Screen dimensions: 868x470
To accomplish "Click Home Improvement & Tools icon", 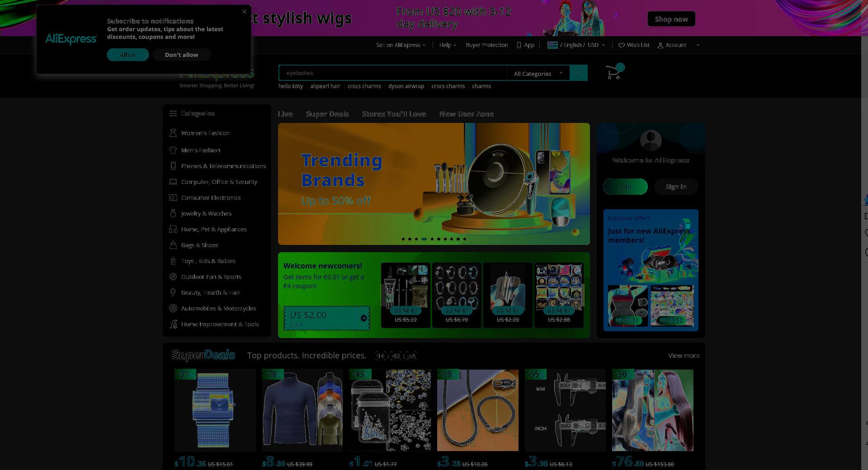I will coord(173,324).
